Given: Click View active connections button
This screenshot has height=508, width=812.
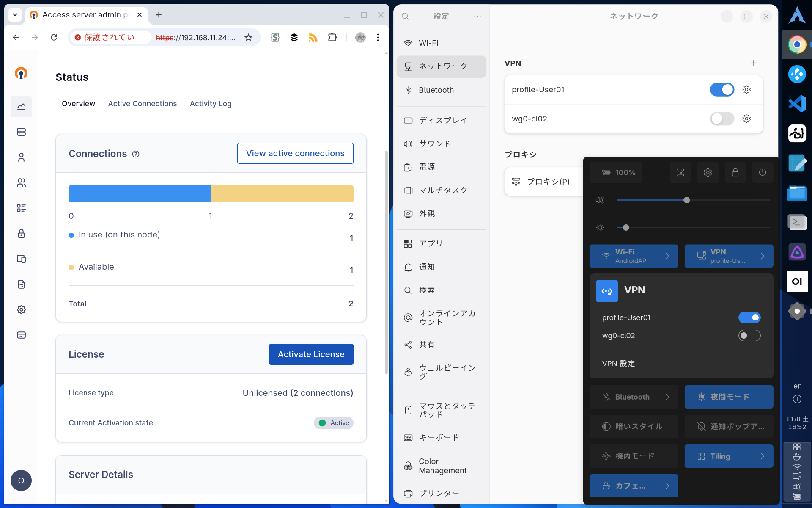Looking at the screenshot, I should point(295,153).
